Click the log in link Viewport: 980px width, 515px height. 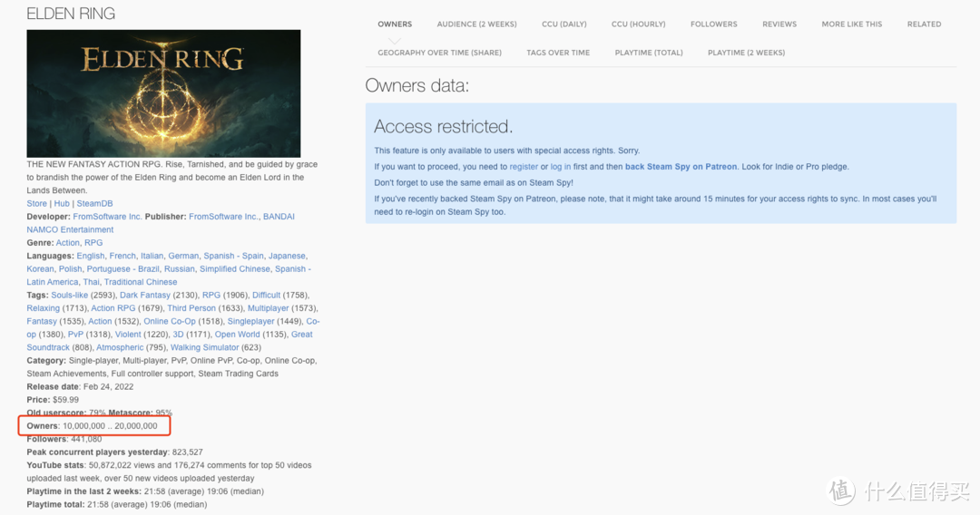click(x=561, y=167)
